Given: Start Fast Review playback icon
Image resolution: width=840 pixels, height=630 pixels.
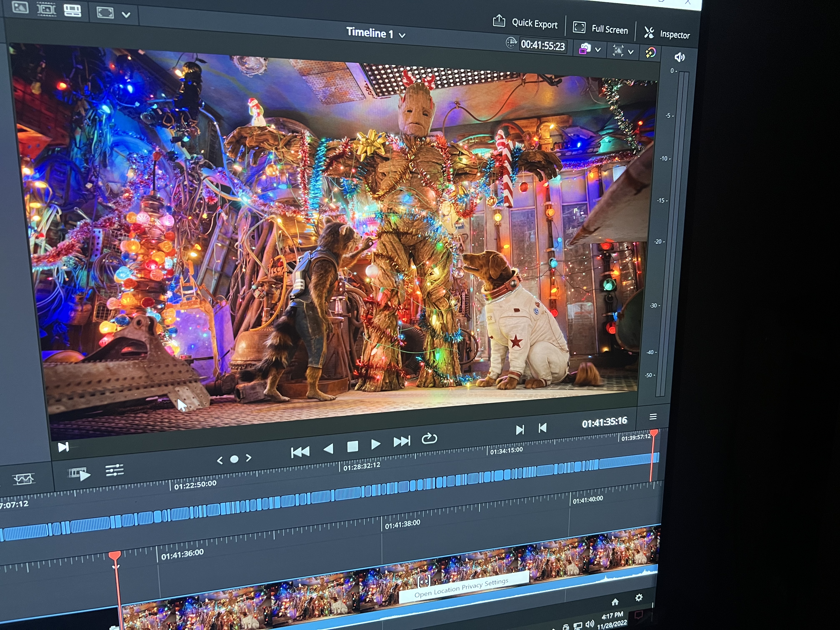Looking at the screenshot, I should (x=79, y=474).
